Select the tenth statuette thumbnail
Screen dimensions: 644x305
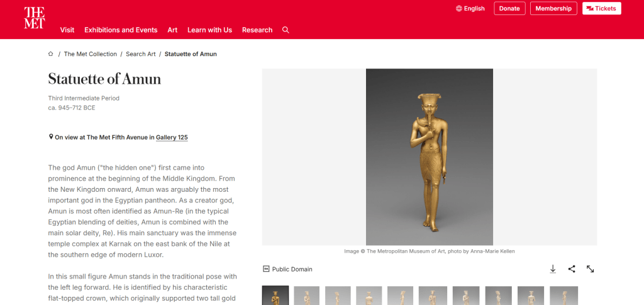[563, 296]
